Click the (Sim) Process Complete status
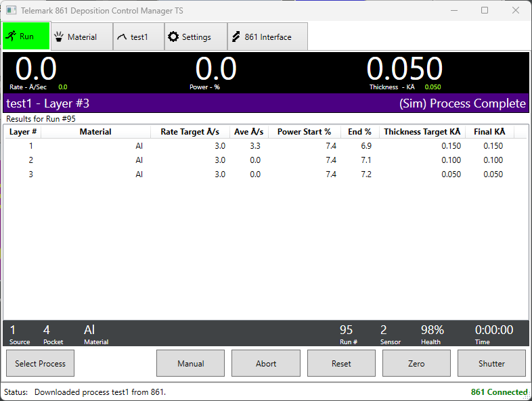This screenshot has width=532, height=401. click(x=462, y=103)
